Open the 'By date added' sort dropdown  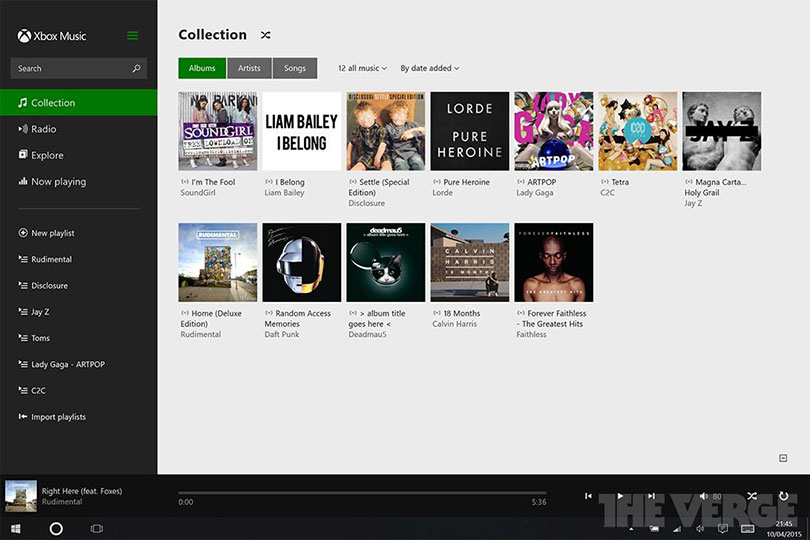(429, 68)
